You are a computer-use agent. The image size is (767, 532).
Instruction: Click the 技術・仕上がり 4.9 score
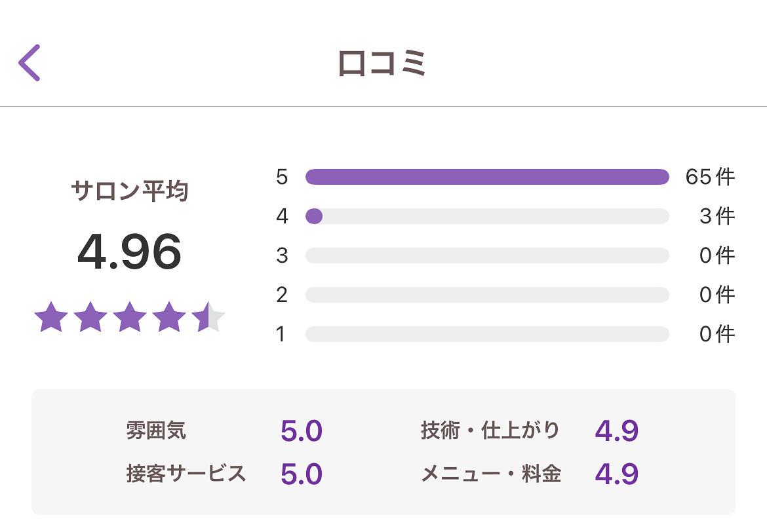coord(616,431)
